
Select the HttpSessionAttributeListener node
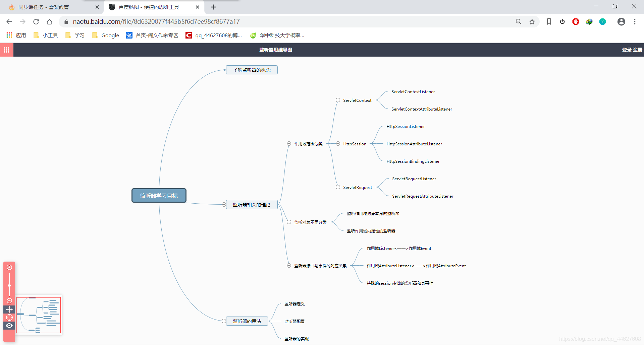[414, 144]
